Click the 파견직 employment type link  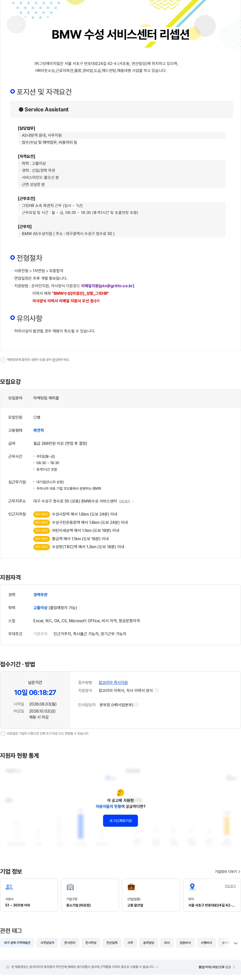click(38, 430)
